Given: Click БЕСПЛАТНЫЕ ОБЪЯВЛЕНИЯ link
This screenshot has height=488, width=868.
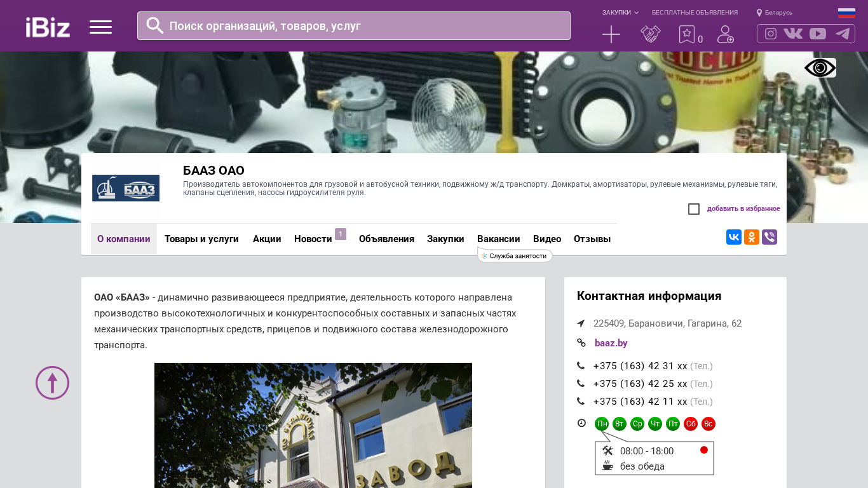Looking at the screenshot, I should coord(695,13).
